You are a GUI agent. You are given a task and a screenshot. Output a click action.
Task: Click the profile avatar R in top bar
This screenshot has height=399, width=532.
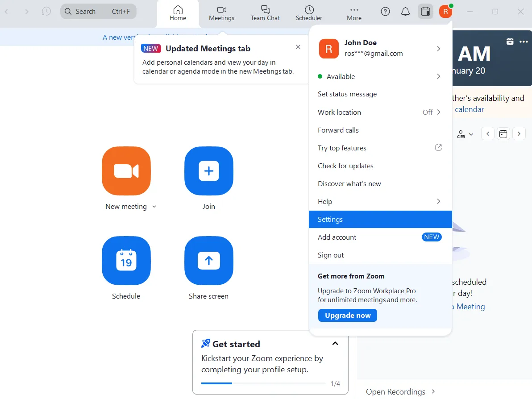445,12
